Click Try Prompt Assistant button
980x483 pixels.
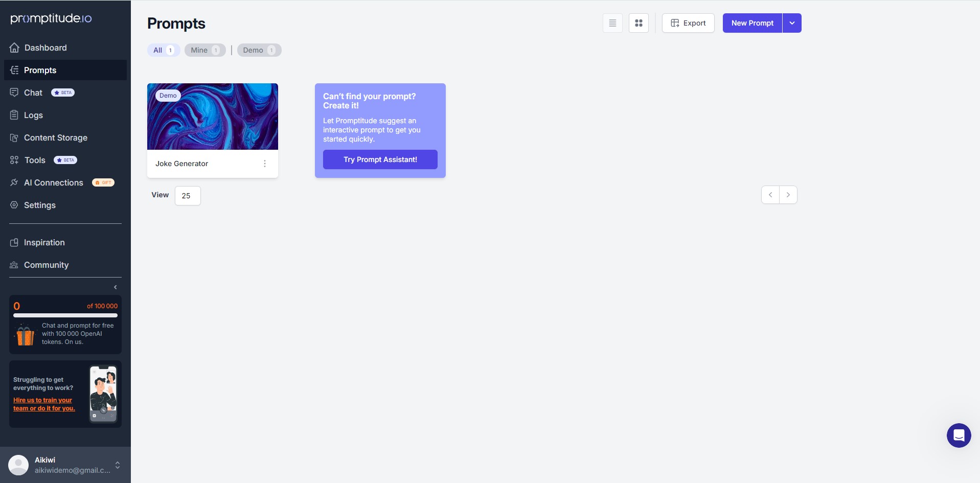coord(380,159)
